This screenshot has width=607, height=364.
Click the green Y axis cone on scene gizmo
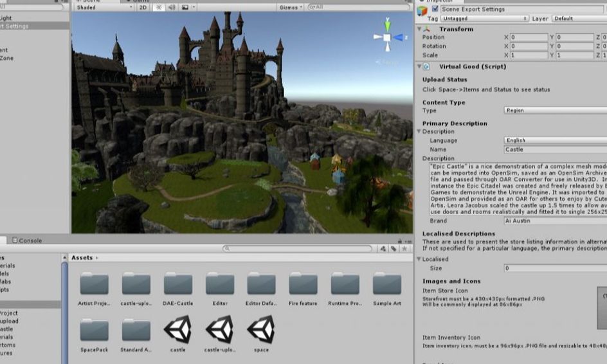click(387, 25)
